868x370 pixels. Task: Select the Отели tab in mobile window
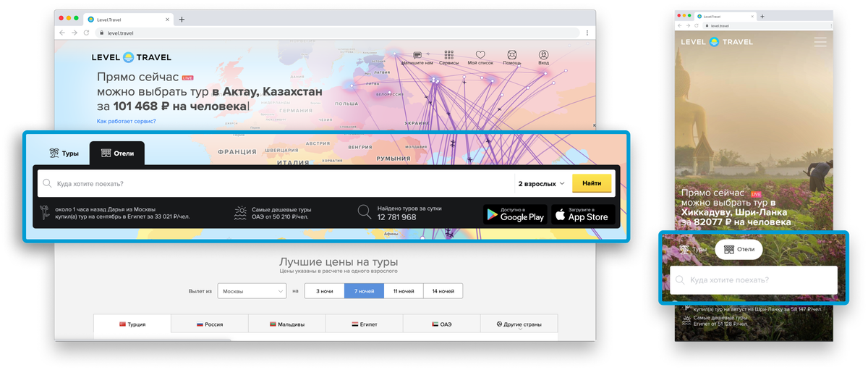click(x=739, y=249)
